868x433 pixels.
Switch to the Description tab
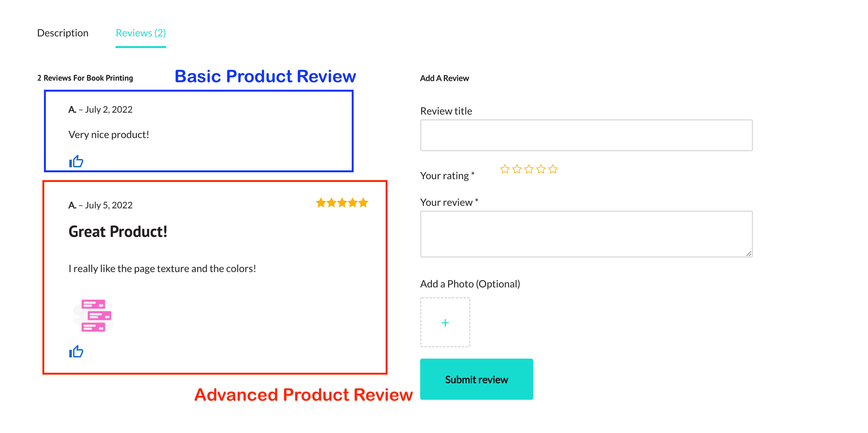tap(63, 33)
